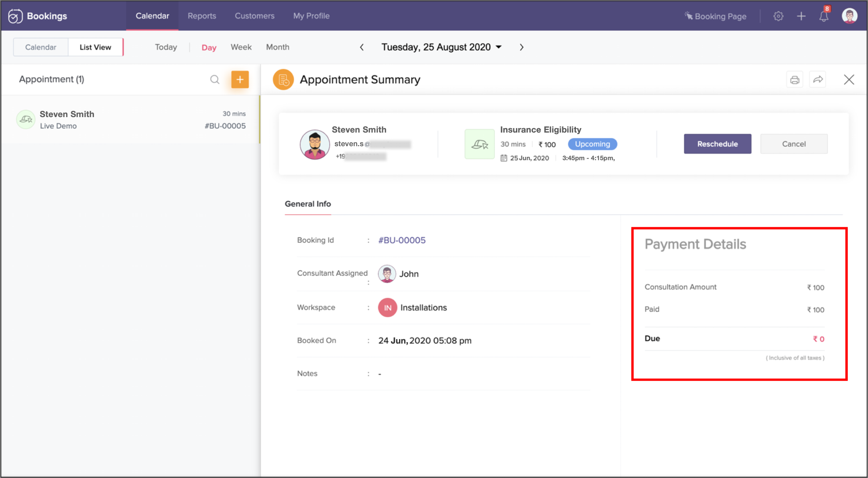
Task: Switch to Calendar view toggle
Action: [41, 47]
